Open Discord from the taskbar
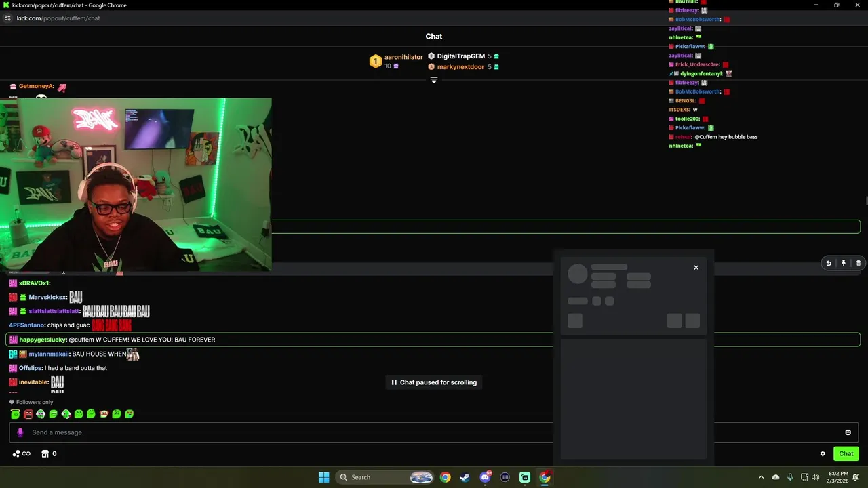The image size is (868, 488). 485,477
